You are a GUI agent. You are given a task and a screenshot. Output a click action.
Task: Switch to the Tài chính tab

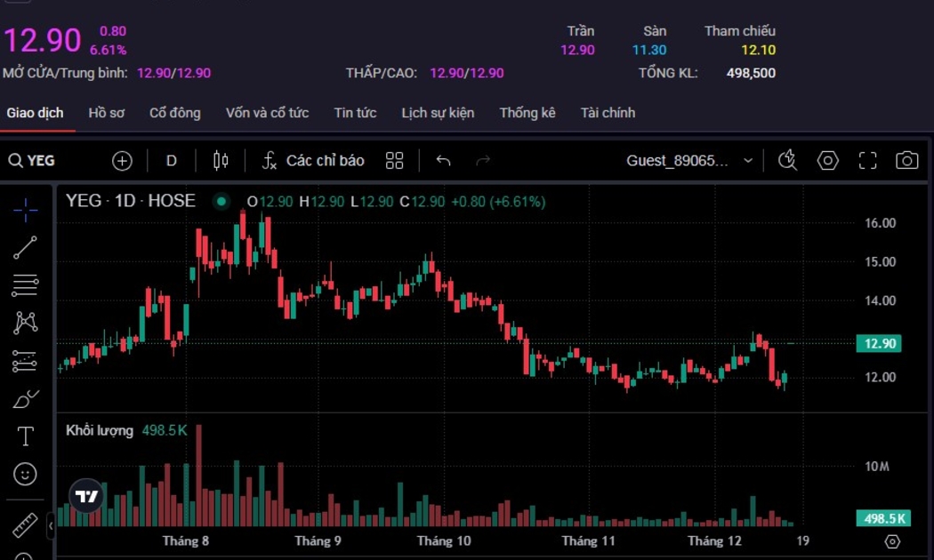point(608,113)
